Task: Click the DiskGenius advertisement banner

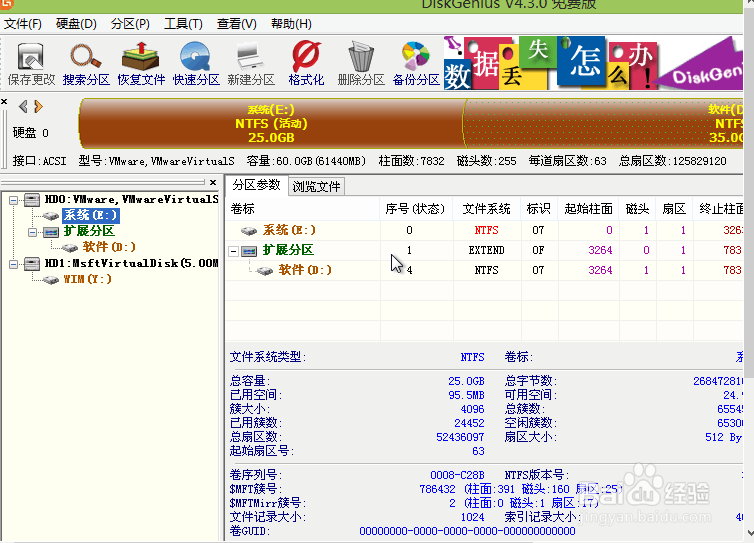Action: point(593,63)
